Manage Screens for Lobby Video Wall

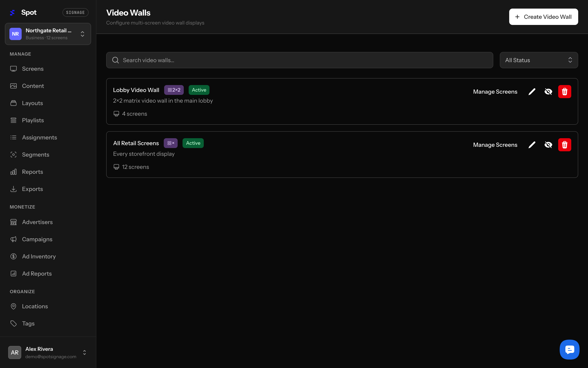495,92
